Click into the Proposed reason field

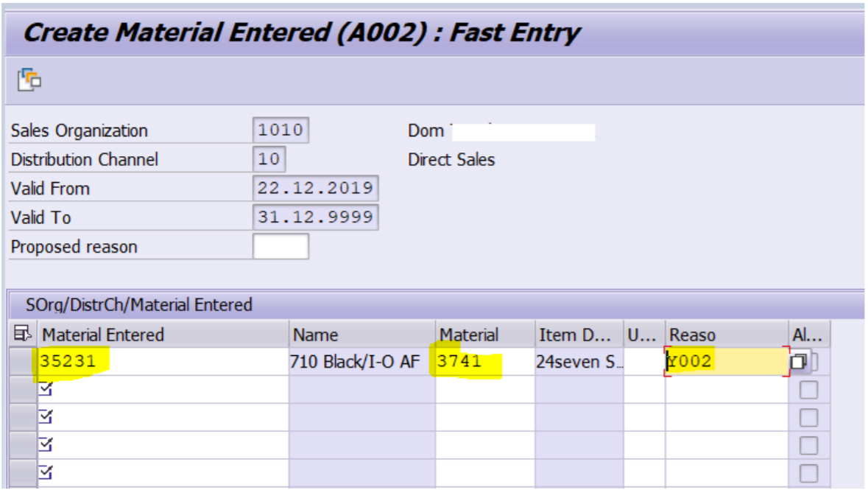(280, 247)
